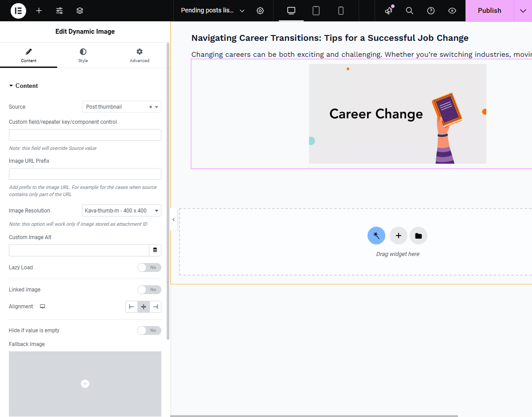Click the AI magic wand button

(x=376, y=235)
